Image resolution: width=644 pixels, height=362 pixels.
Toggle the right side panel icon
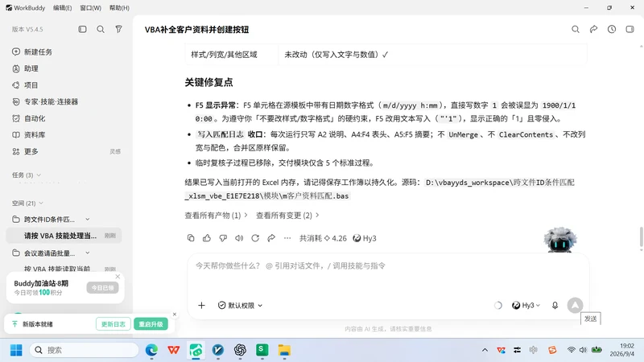click(630, 29)
